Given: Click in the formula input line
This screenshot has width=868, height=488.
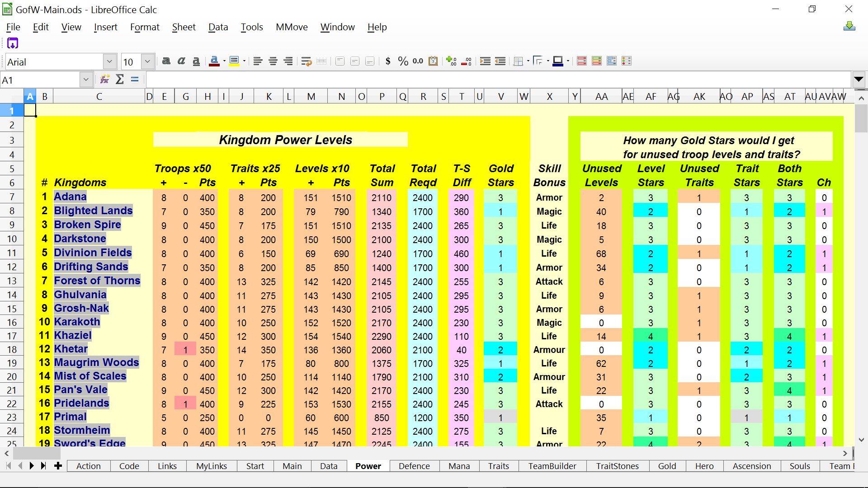Looking at the screenshot, I should point(497,80).
